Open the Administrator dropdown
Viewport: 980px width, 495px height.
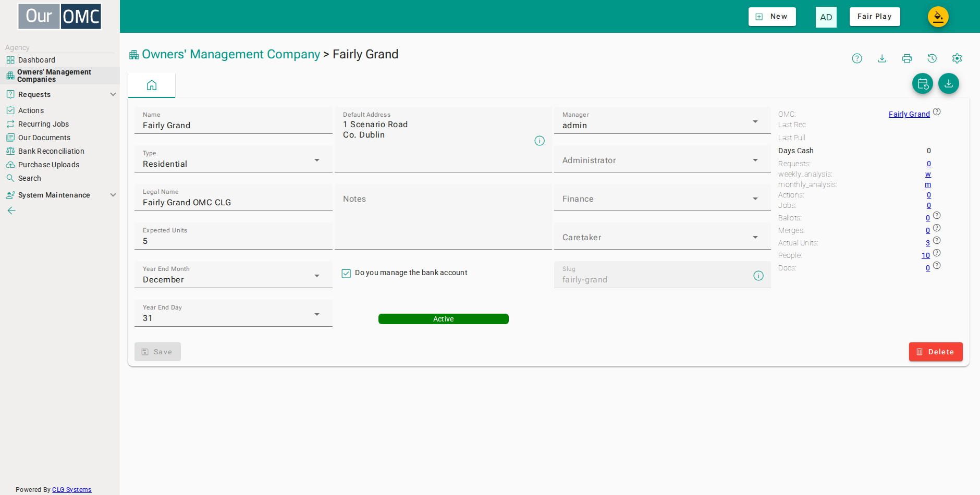[x=662, y=159]
